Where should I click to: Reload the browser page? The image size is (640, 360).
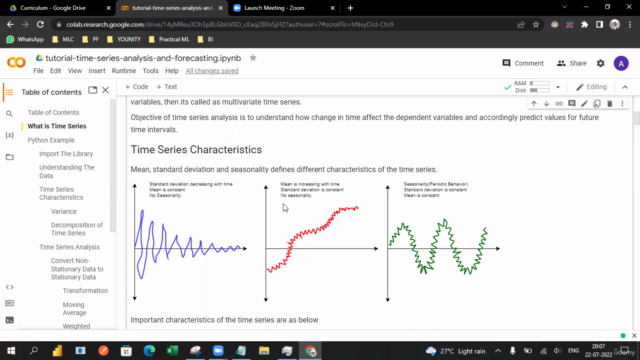[40, 24]
